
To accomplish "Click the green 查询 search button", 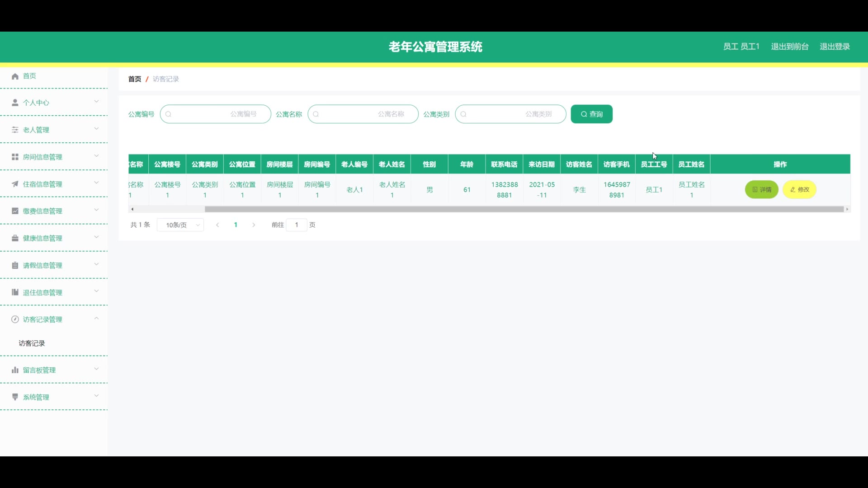I will coord(591,114).
